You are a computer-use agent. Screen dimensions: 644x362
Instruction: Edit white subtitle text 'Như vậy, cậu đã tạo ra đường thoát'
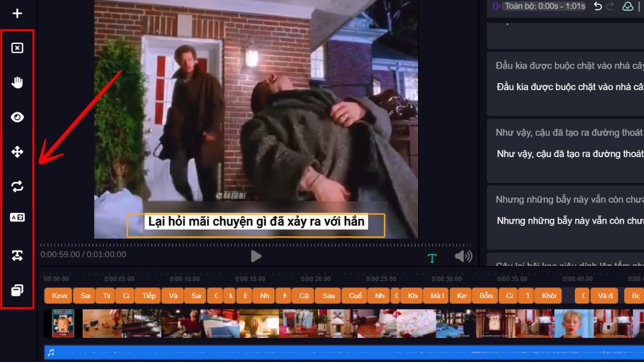pyautogui.click(x=570, y=154)
